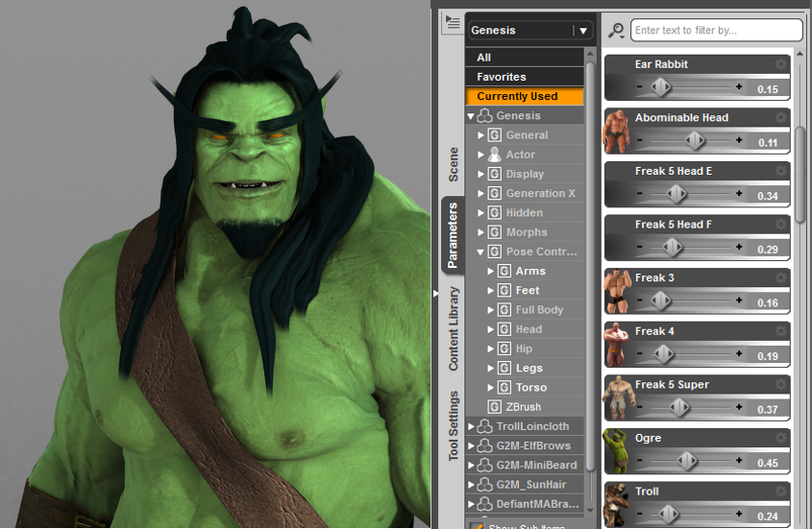This screenshot has width=812, height=529.
Task: Expand the General group
Action: click(480, 135)
